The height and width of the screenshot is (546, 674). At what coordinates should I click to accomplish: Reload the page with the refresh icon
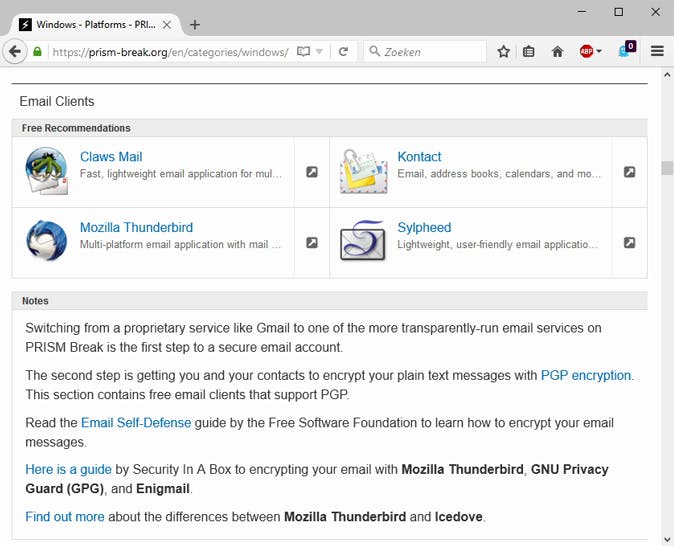click(343, 52)
